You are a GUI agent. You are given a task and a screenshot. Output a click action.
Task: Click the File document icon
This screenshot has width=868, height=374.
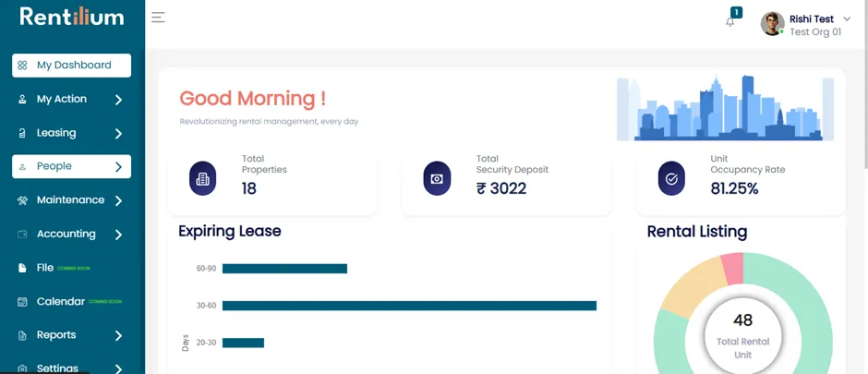pyautogui.click(x=22, y=268)
